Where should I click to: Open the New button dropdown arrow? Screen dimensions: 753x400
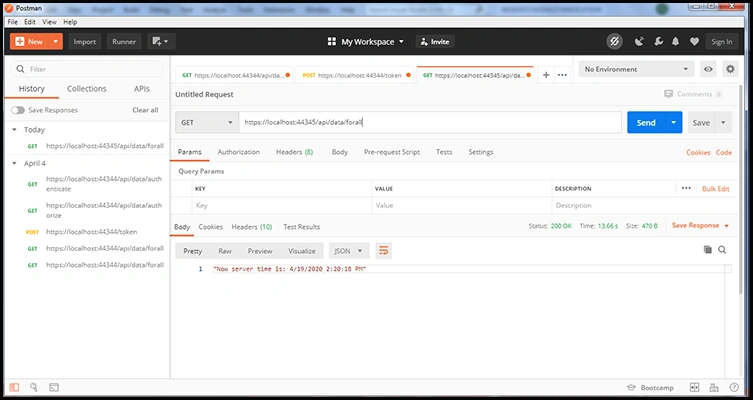(x=56, y=42)
